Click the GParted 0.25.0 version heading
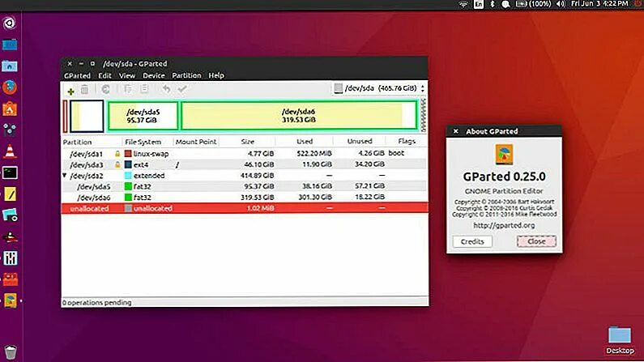This screenshot has width=644, height=362. coord(504,177)
